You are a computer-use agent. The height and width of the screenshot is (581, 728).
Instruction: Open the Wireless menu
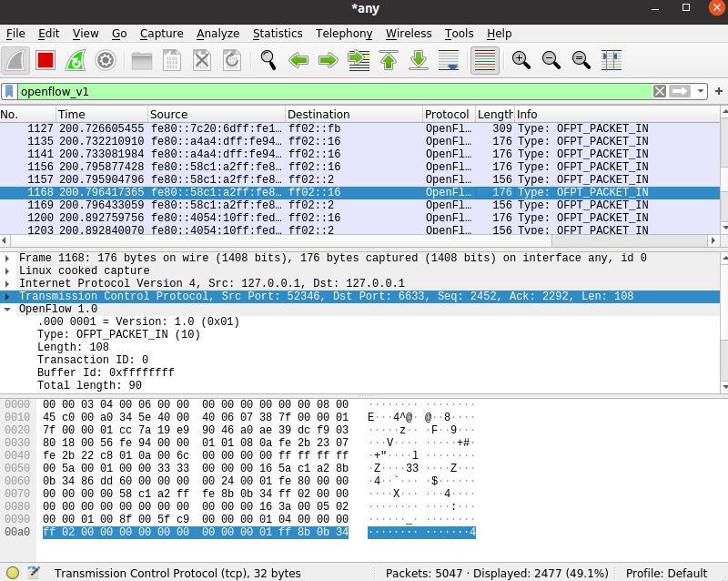coord(409,34)
